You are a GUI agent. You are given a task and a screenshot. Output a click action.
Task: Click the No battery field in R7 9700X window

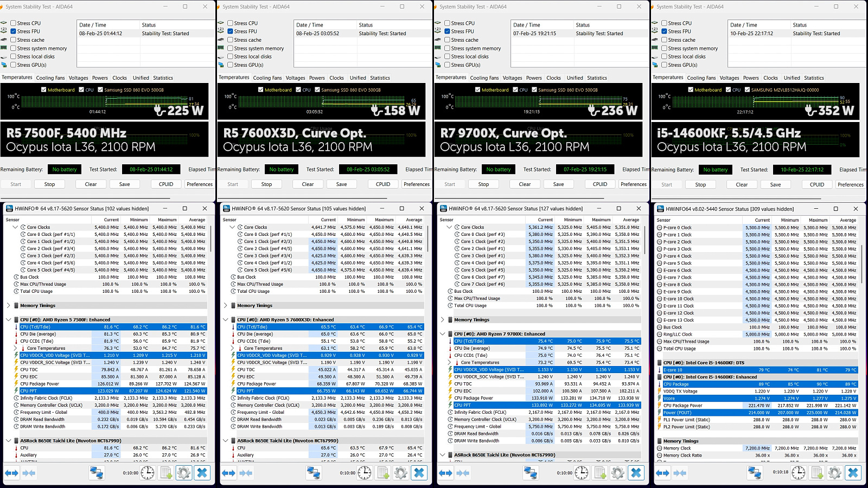click(499, 170)
